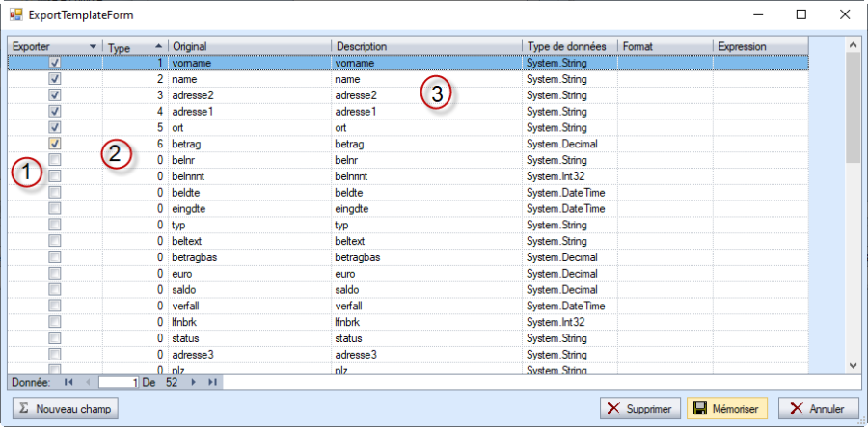The height and width of the screenshot is (427, 868).
Task: Go to next record in navigator
Action: (x=193, y=382)
